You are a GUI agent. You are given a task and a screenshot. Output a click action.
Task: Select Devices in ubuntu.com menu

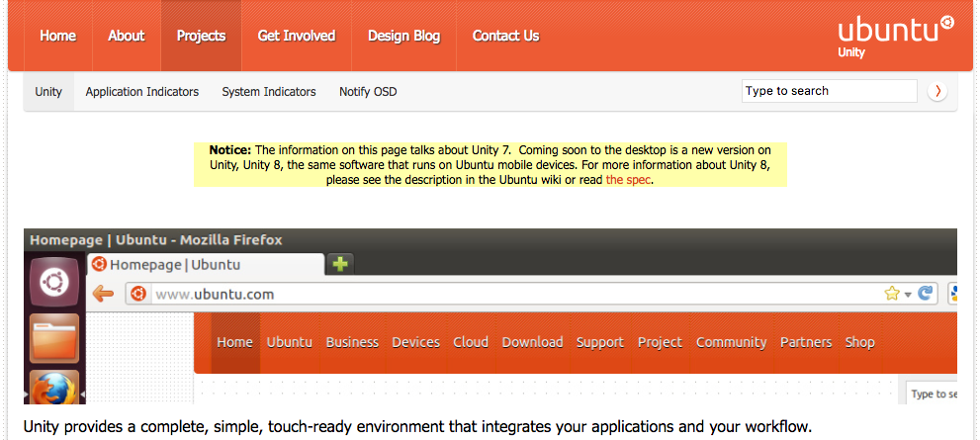(415, 342)
